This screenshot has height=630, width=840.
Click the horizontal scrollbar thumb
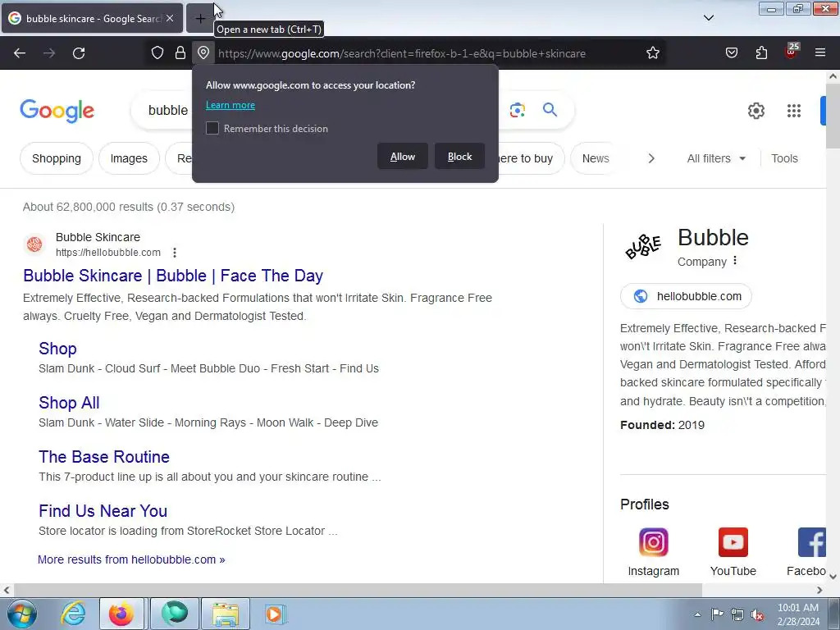coord(357,590)
